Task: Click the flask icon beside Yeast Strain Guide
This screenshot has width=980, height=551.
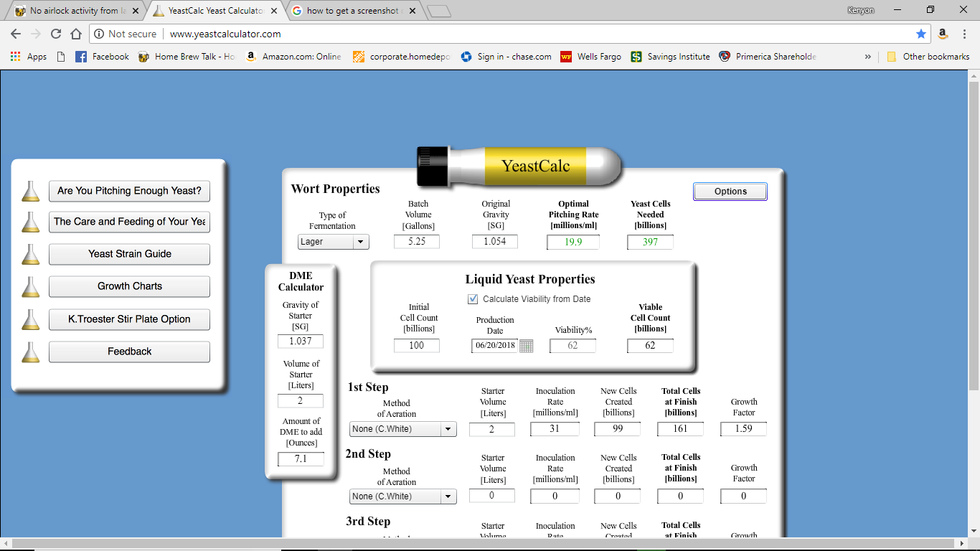Action: pos(30,254)
